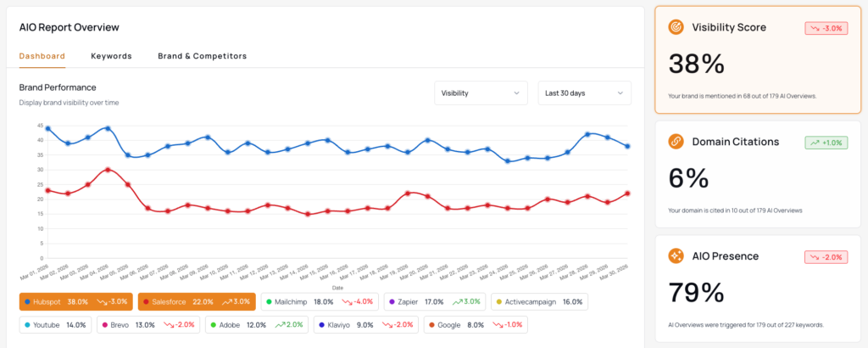The width and height of the screenshot is (868, 348).
Task: Switch to the Keywords tab
Action: click(111, 56)
